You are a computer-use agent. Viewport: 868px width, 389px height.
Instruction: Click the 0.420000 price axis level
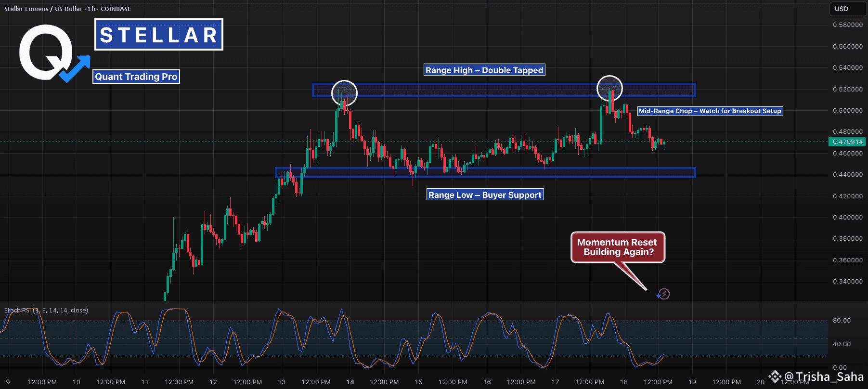point(848,196)
